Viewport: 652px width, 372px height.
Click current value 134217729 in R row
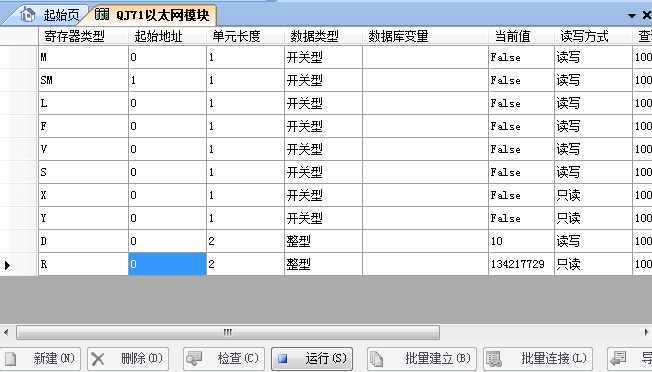click(x=521, y=264)
